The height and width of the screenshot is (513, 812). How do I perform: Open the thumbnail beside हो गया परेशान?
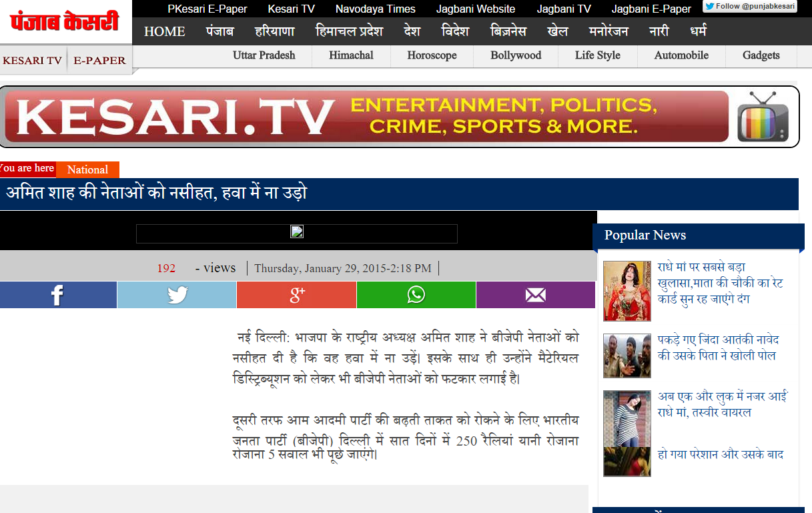click(x=627, y=462)
